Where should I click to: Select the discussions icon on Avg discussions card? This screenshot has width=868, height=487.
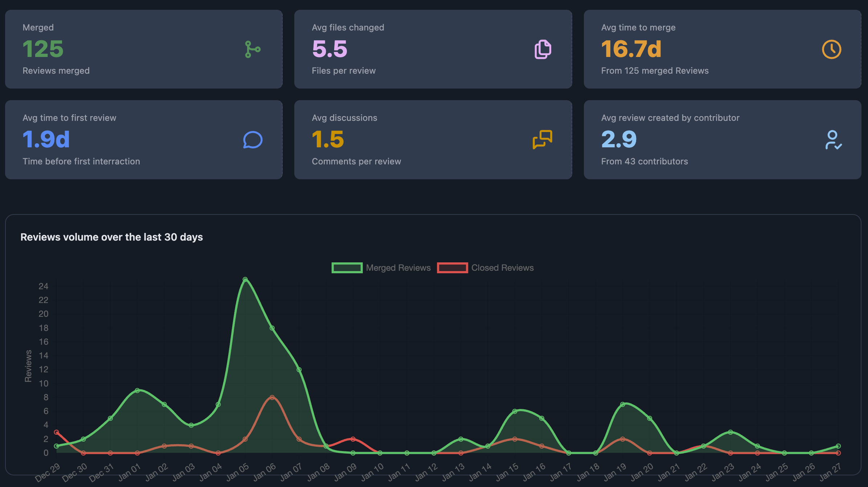pyautogui.click(x=542, y=140)
